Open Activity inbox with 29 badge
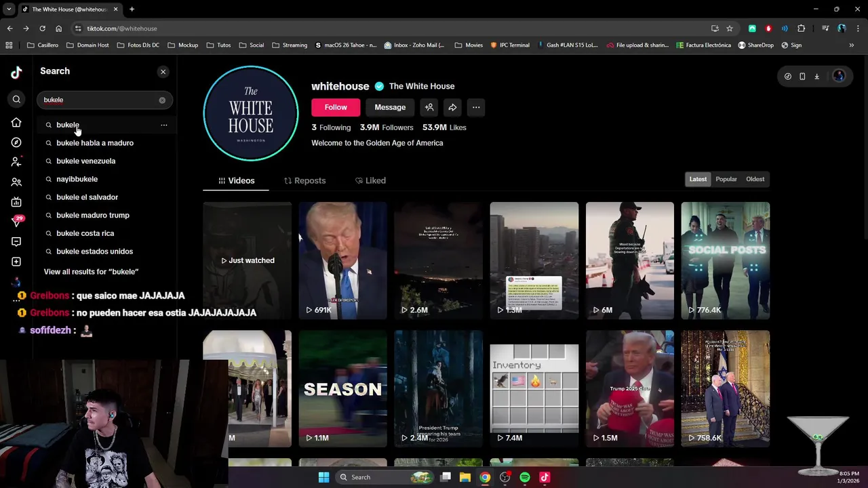868x488 pixels. pos(18,221)
